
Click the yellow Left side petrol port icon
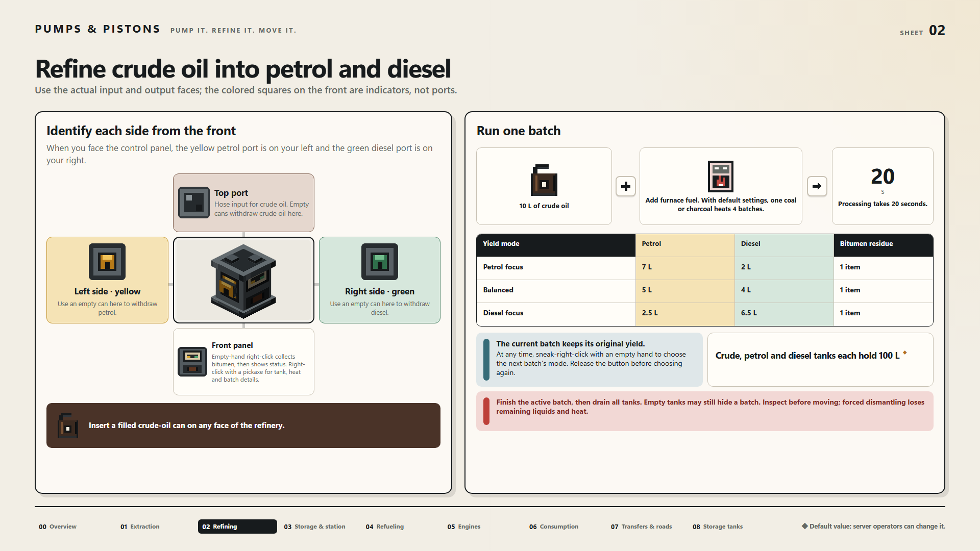pos(107,262)
